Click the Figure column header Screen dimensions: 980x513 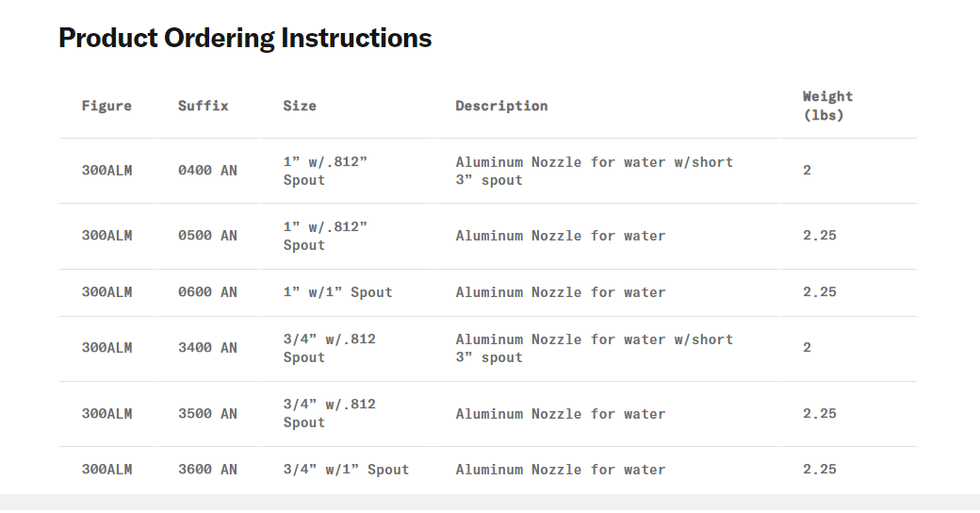point(106,106)
